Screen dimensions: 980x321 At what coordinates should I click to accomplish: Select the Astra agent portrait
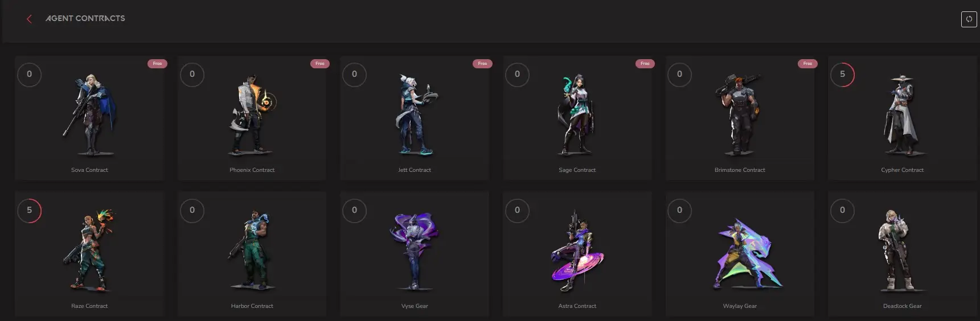coord(577,250)
